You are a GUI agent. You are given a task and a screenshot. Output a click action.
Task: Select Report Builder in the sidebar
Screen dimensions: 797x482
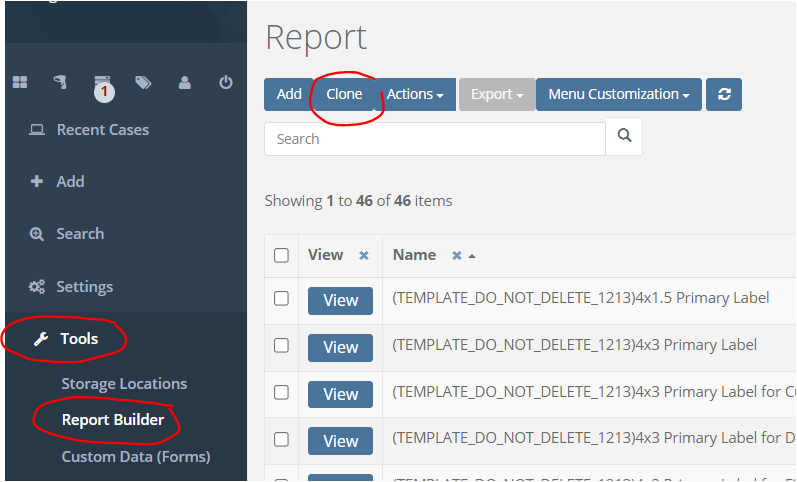[x=112, y=420]
